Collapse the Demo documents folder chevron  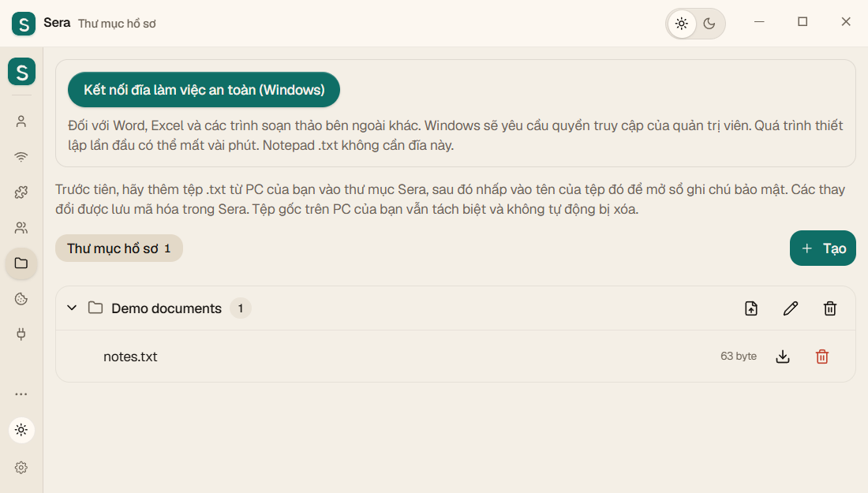tap(72, 308)
